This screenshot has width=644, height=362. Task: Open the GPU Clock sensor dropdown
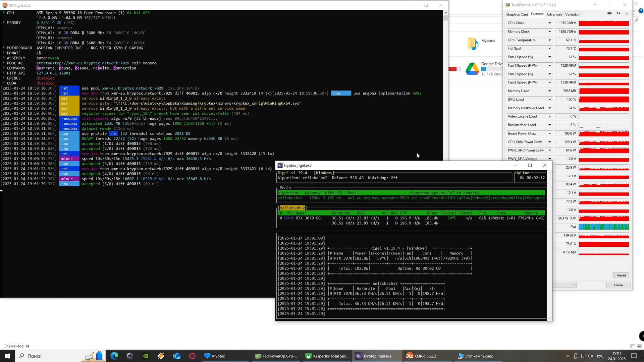549,23
